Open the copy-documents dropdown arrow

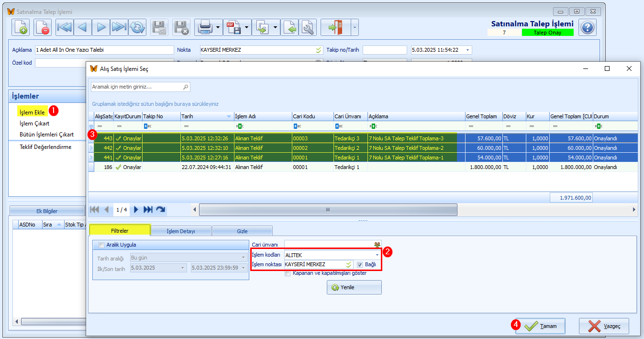tap(276, 28)
